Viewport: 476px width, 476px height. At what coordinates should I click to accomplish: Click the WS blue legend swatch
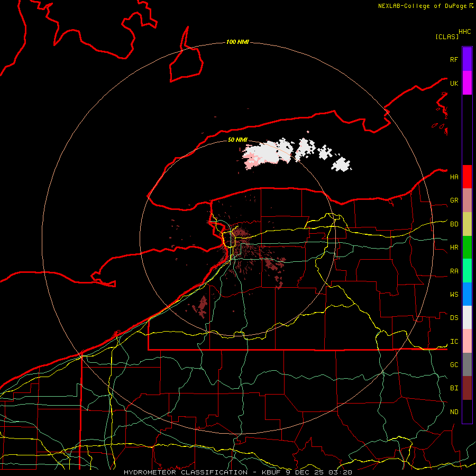pyautogui.click(x=467, y=294)
